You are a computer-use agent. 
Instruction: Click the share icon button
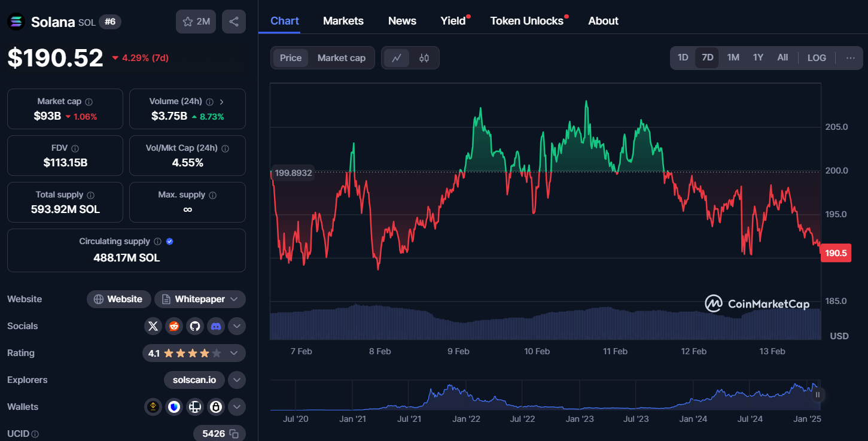[234, 22]
